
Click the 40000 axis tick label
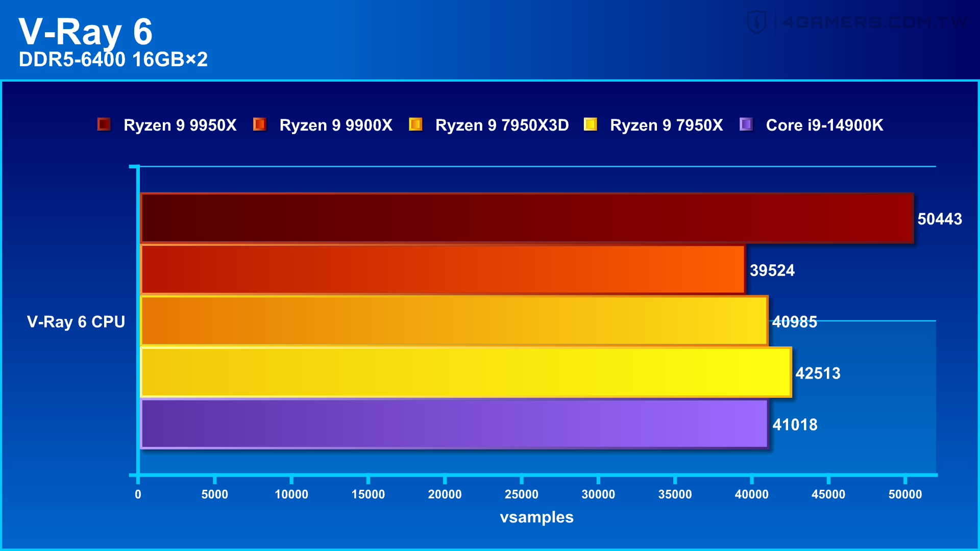752,494
